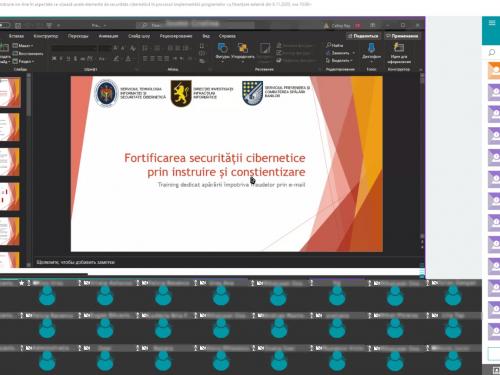Clear all text formatting
The image size is (500, 375).
[133, 48]
